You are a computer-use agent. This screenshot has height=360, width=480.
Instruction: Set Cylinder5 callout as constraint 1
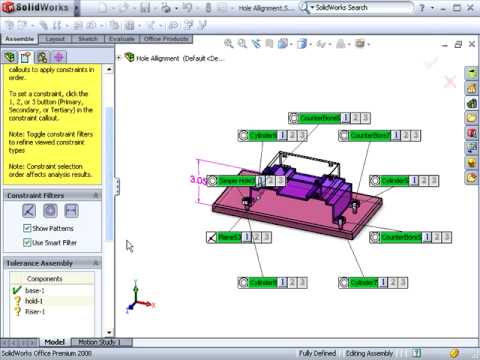click(x=414, y=181)
